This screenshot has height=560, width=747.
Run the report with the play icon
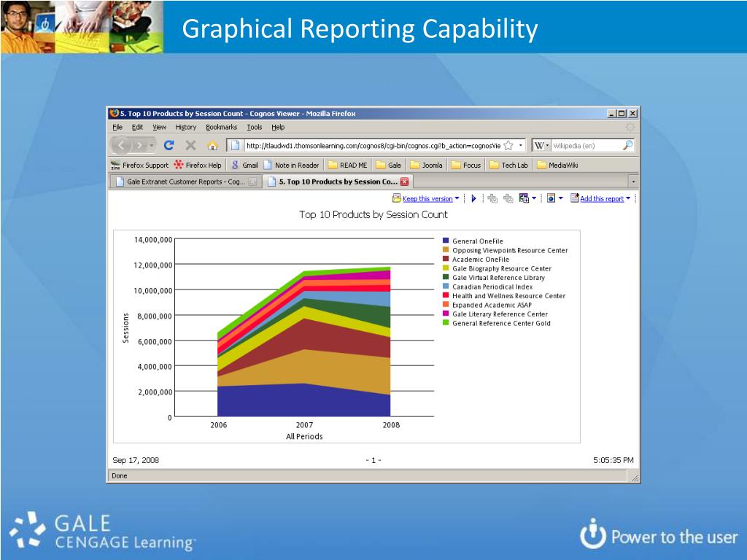pos(473,198)
